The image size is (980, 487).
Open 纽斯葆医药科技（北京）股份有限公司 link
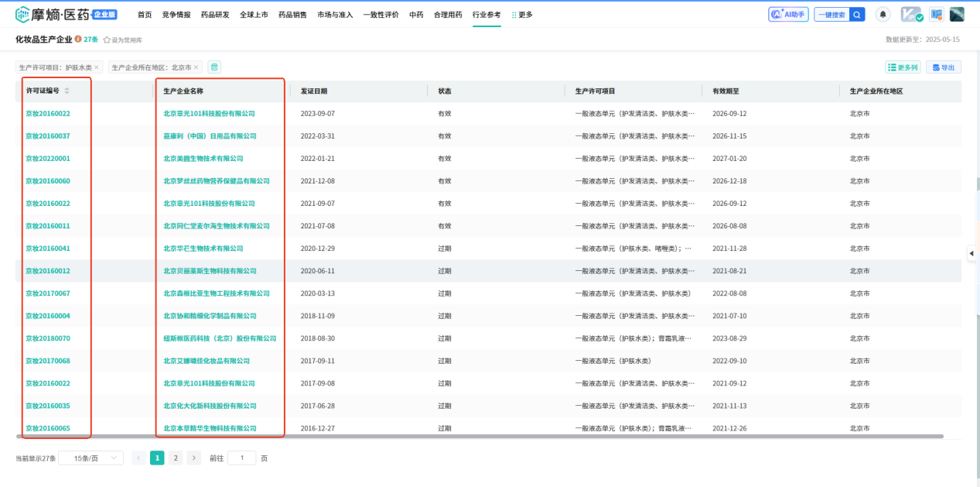point(220,338)
